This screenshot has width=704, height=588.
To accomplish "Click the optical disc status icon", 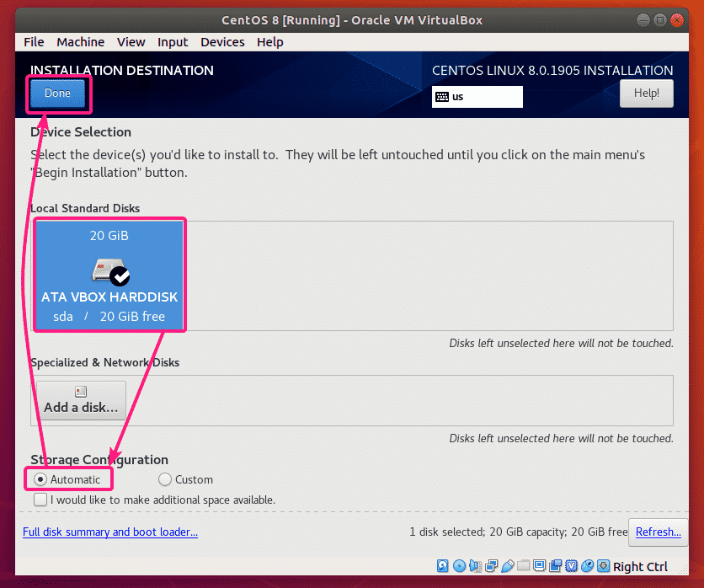I will [459, 565].
